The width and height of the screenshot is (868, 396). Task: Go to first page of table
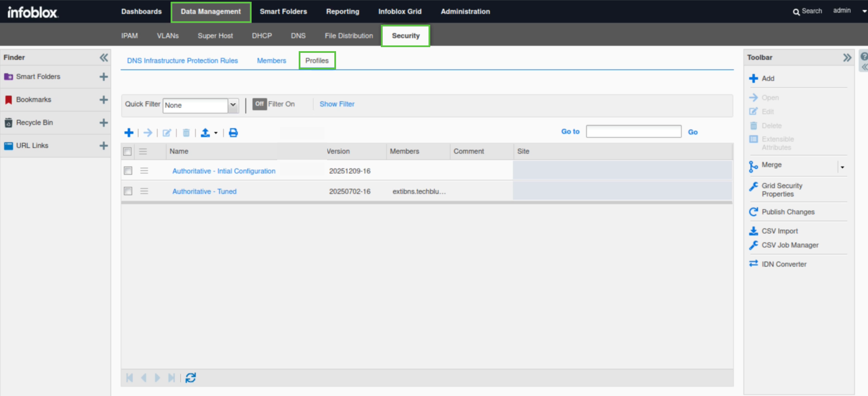[129, 378]
